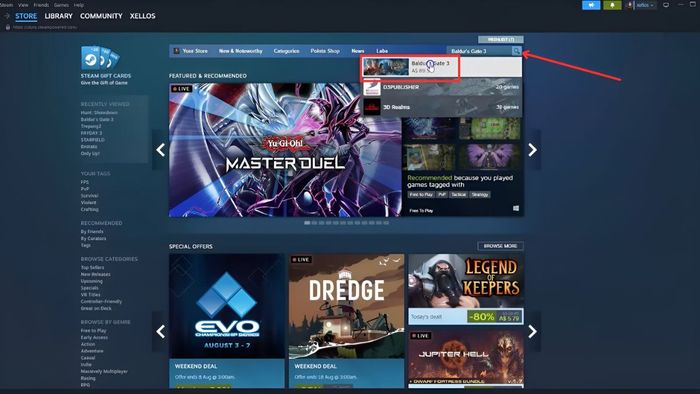Browse Massively Multiplayer genre
This screenshot has height=394, width=700.
click(x=104, y=371)
